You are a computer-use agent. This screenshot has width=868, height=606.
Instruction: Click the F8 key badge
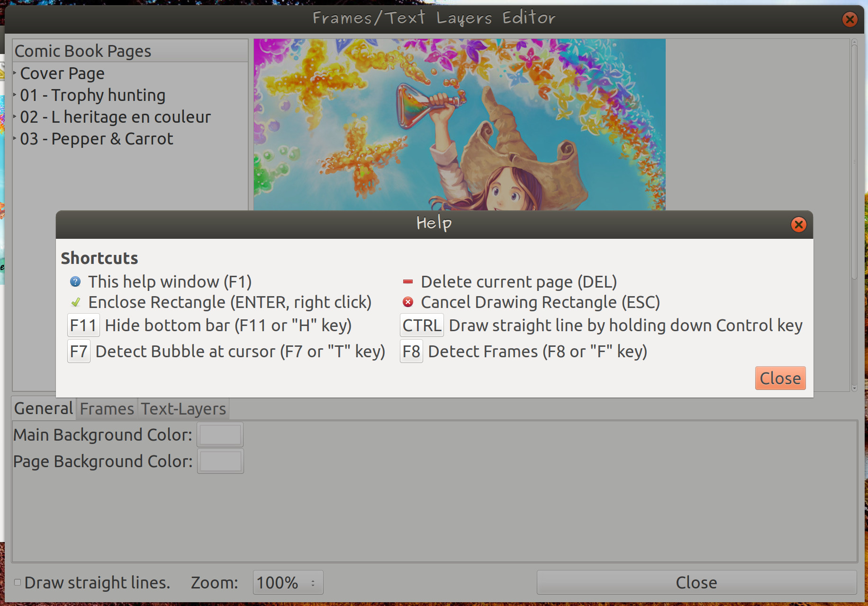[x=411, y=352]
